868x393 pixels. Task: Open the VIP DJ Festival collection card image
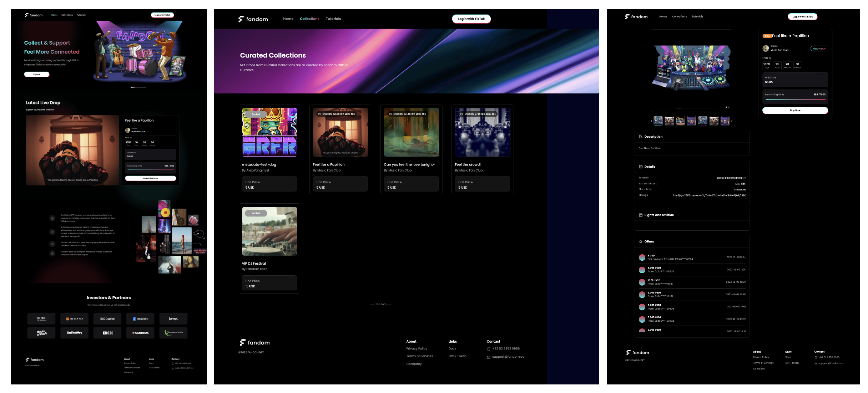[x=269, y=231]
